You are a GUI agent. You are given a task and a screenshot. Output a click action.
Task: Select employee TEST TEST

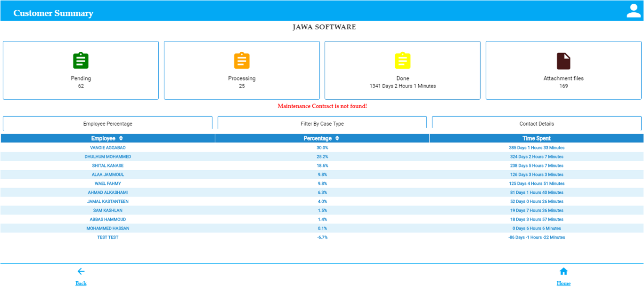tap(108, 237)
